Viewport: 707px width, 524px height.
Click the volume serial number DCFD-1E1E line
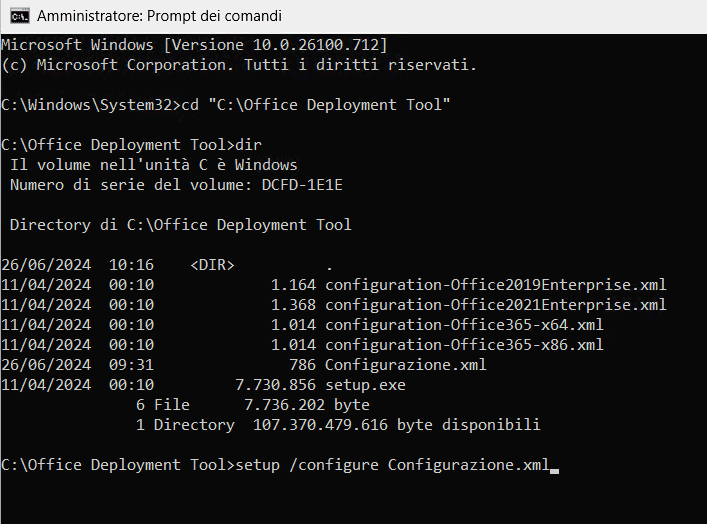pyautogui.click(x=176, y=185)
